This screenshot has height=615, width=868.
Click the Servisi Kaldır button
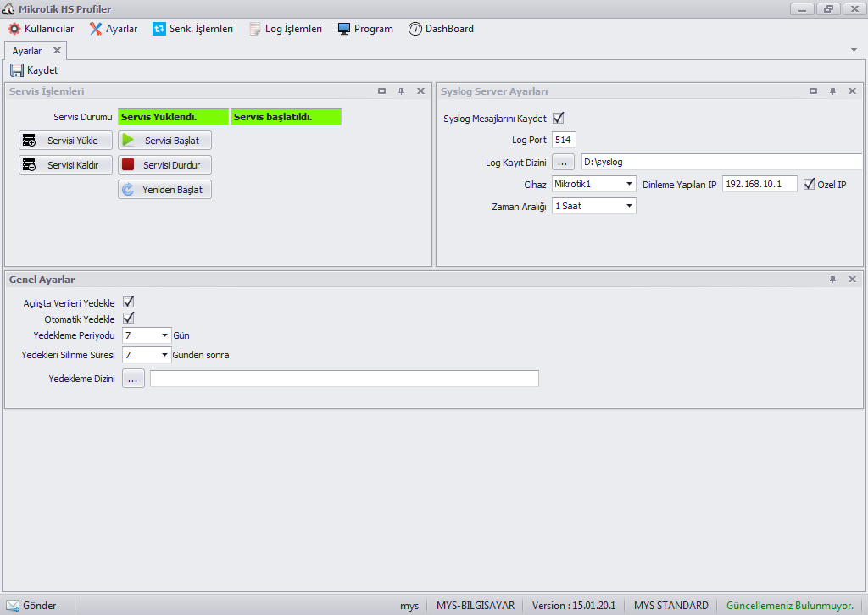pyautogui.click(x=65, y=165)
